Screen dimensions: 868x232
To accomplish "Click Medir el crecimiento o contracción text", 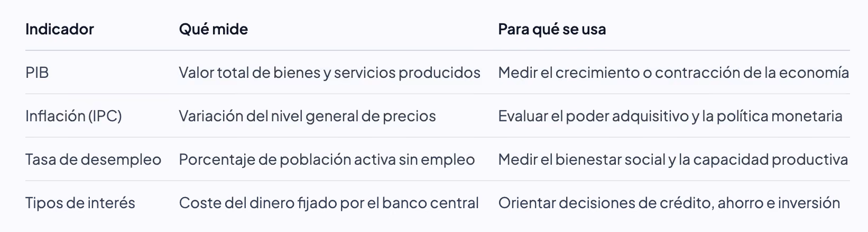I will (619, 73).
